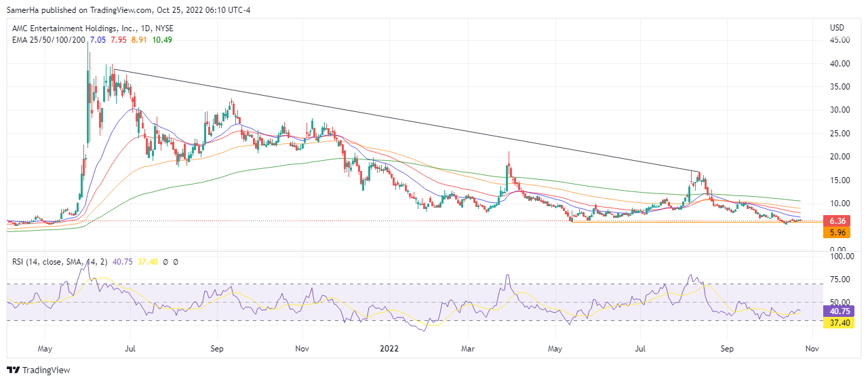Image resolution: width=868 pixels, height=382 pixels.
Task: Click the blue EMA value 7.05
Action: (98, 40)
